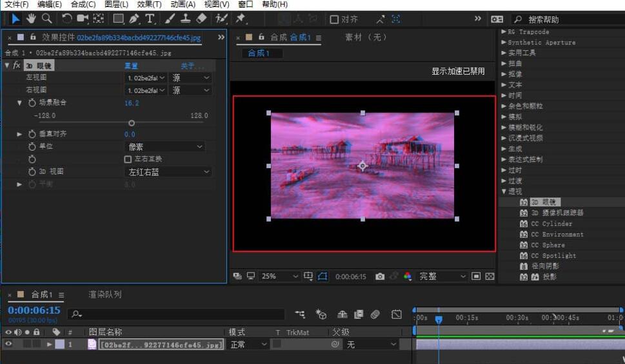
Task: Toggle the 3D 视图 stopwatch
Action: point(32,171)
